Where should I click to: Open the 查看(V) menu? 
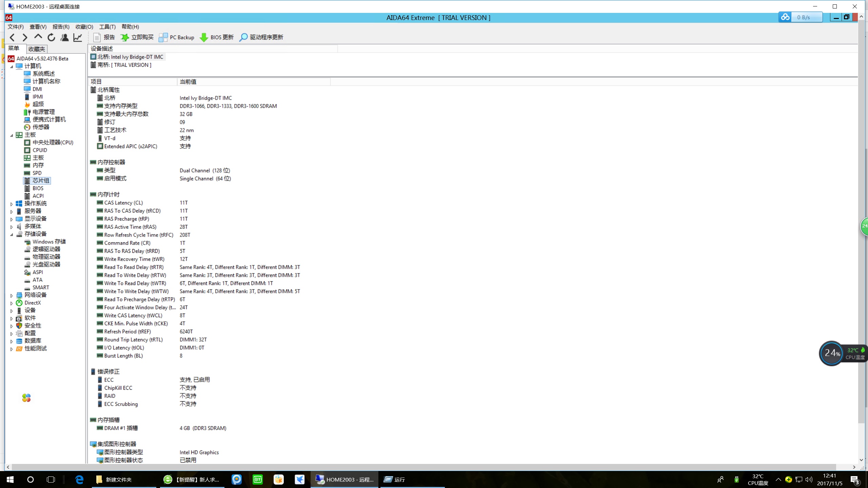pyautogui.click(x=38, y=27)
